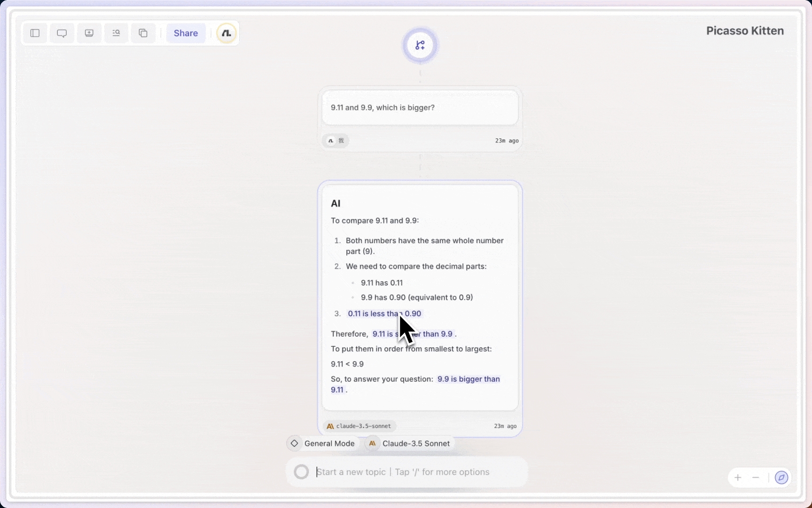Open the search list icon in toolbar

[116, 33]
